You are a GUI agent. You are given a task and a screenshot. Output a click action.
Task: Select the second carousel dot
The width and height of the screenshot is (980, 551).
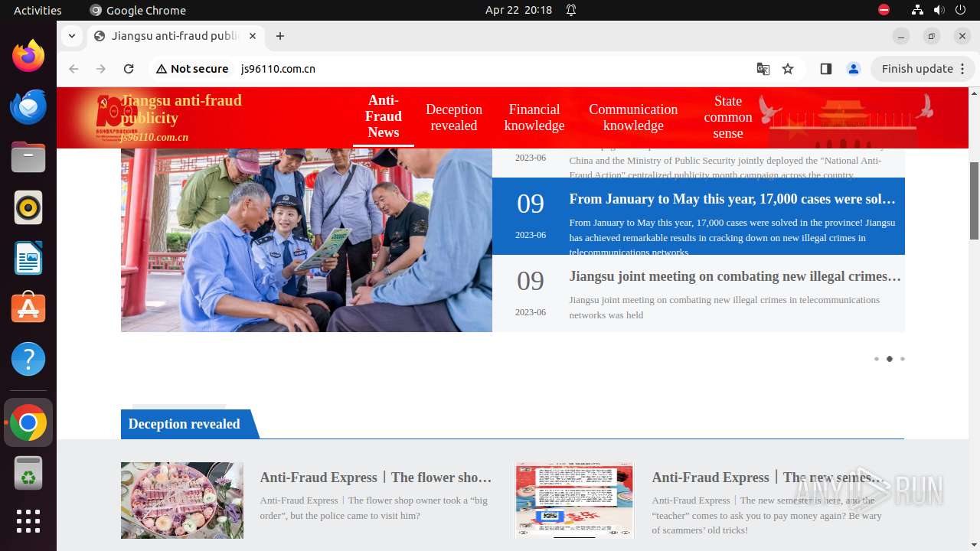point(890,359)
